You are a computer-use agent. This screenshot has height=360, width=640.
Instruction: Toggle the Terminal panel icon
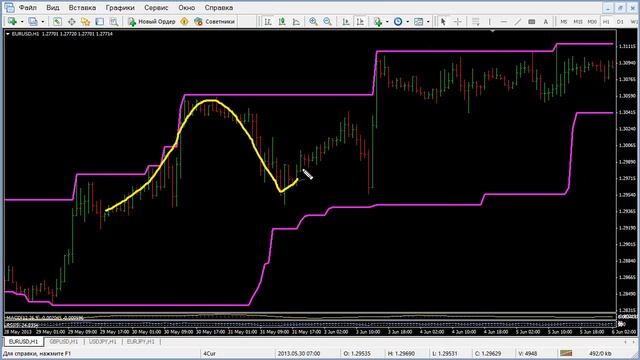point(100,22)
